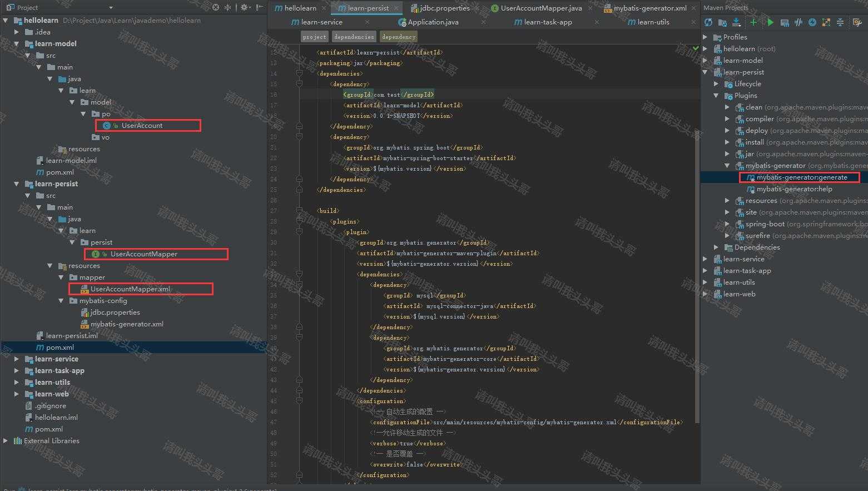The image size is (868, 491).
Task: Select UserAccount class in Project tree
Action: [x=142, y=125]
